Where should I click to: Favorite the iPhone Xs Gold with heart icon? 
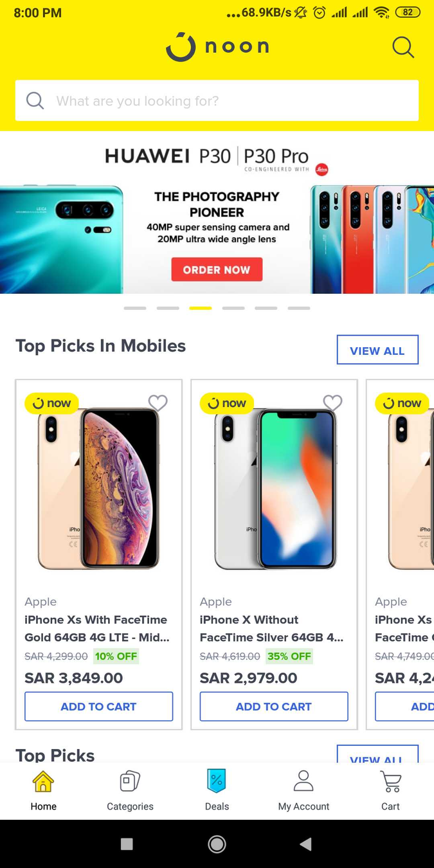coord(158,402)
